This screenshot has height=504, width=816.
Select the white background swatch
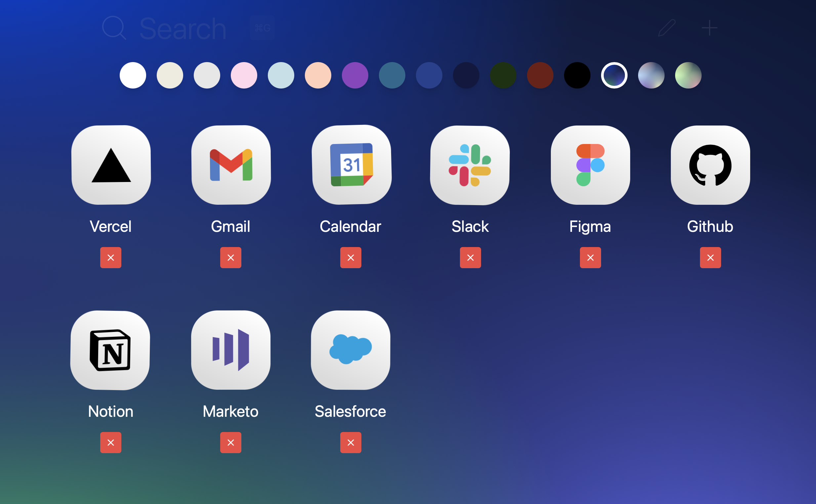[133, 75]
